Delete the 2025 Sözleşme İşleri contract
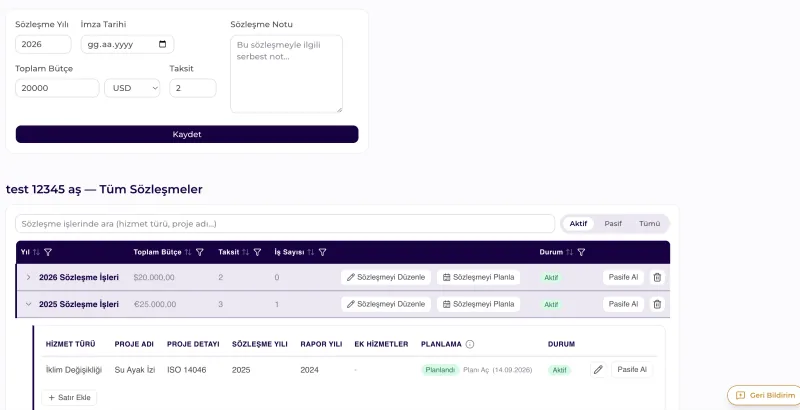The width and height of the screenshot is (800, 410). pos(657,304)
